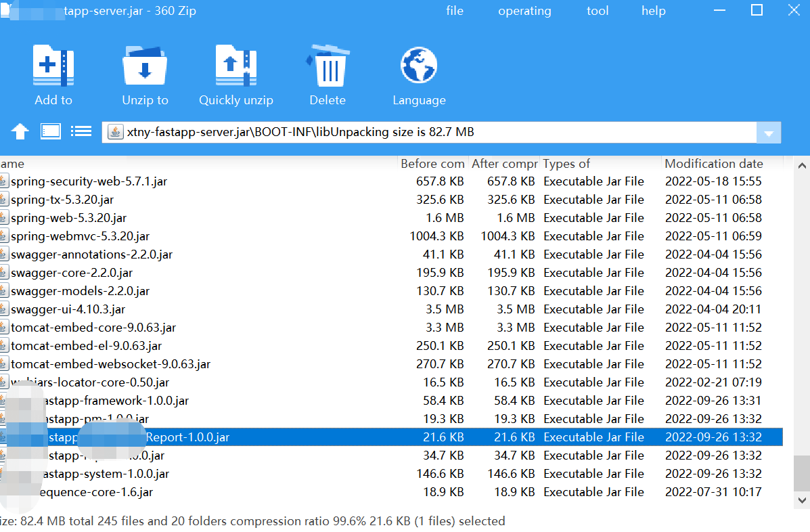810x532 pixels.
Task: Select the framework-1.0.0.jar row
Action: (391, 401)
